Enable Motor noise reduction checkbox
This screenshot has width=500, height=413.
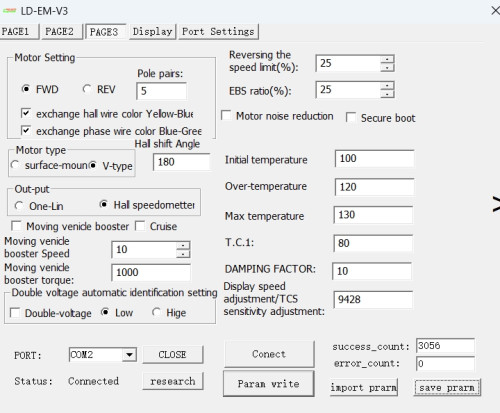226,116
